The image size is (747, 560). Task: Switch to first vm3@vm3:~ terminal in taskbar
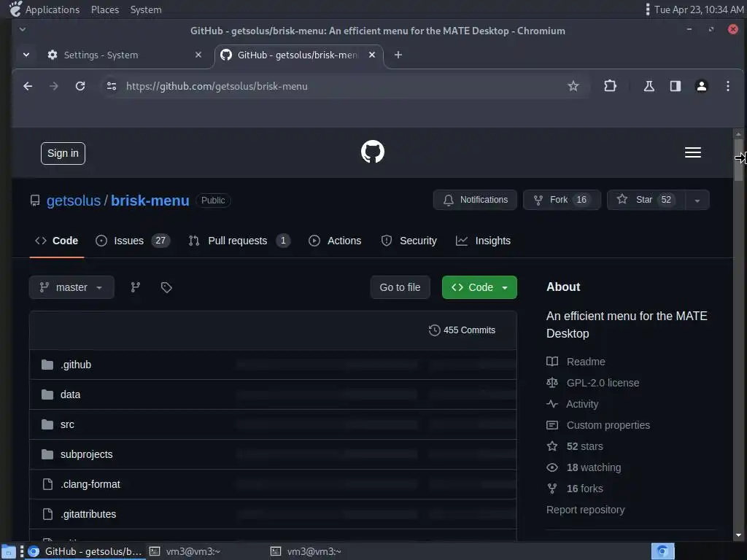coord(185,551)
